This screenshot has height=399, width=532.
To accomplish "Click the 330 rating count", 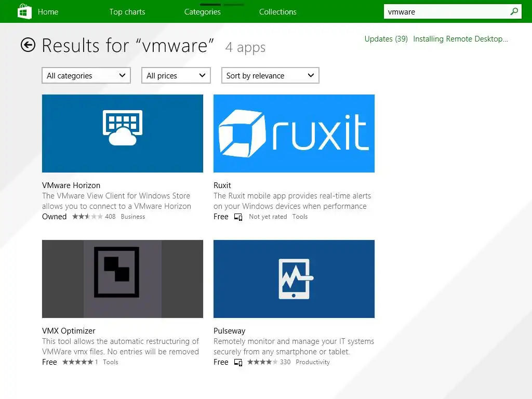I will click(x=285, y=362).
